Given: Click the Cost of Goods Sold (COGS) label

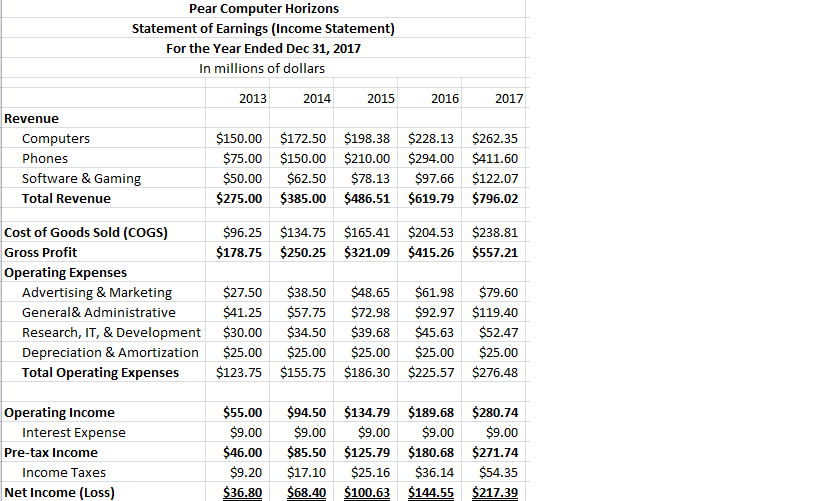Looking at the screenshot, I should [x=86, y=233].
